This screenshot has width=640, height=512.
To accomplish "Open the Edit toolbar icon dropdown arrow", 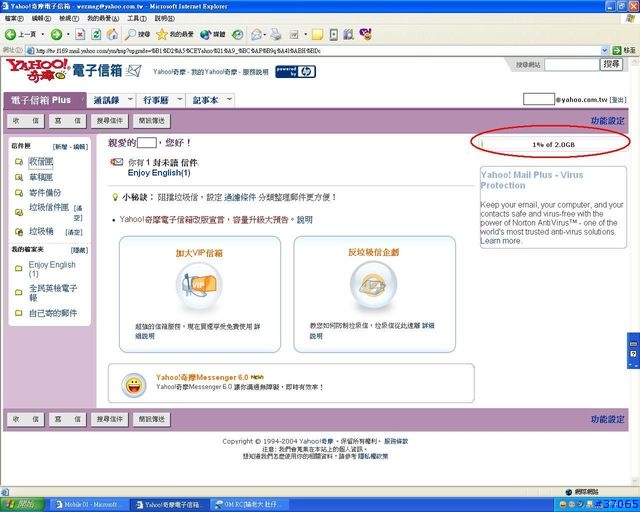I will [306, 34].
